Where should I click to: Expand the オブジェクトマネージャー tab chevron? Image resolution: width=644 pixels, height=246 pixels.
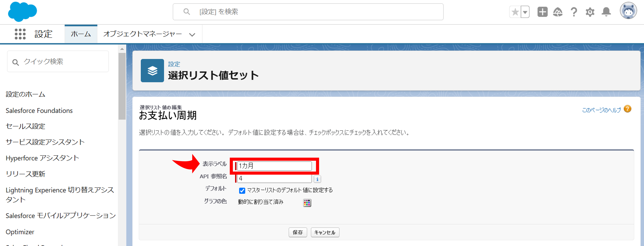[192, 35]
